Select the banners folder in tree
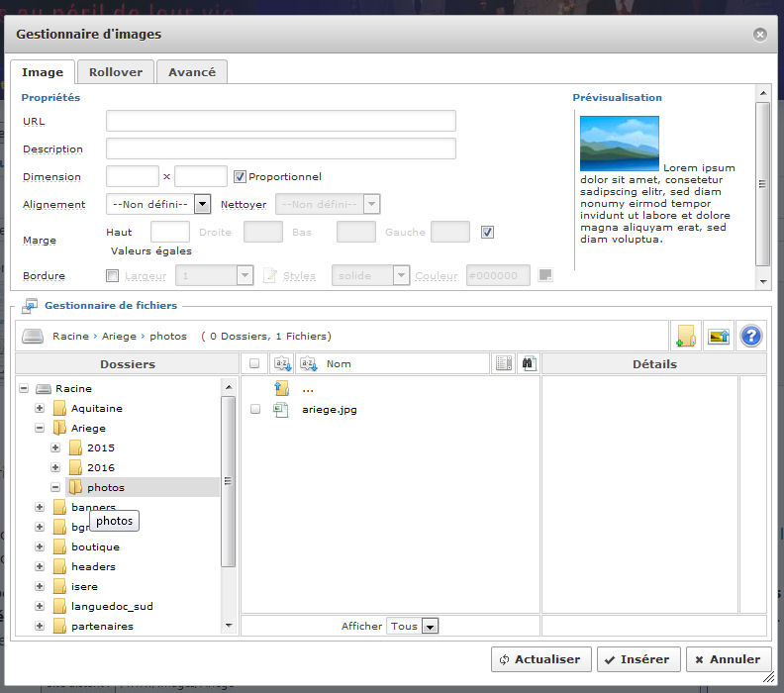The height and width of the screenshot is (693, 784). coord(93,507)
